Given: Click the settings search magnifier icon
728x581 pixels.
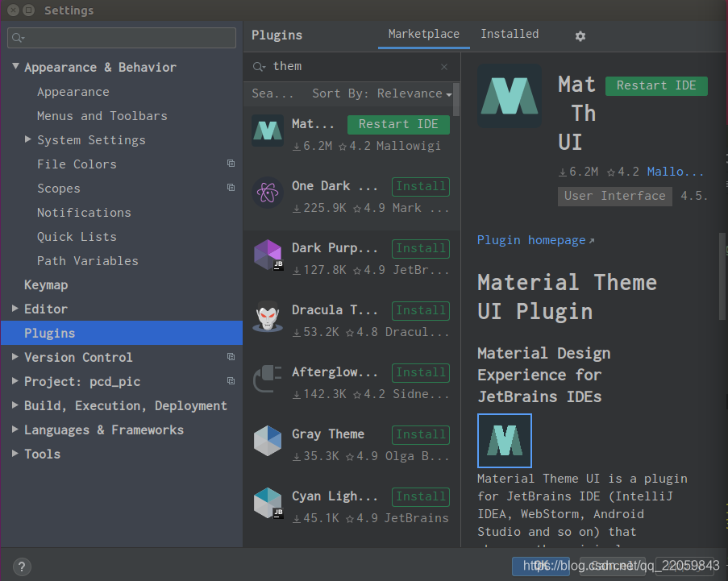Looking at the screenshot, I should 18,38.
